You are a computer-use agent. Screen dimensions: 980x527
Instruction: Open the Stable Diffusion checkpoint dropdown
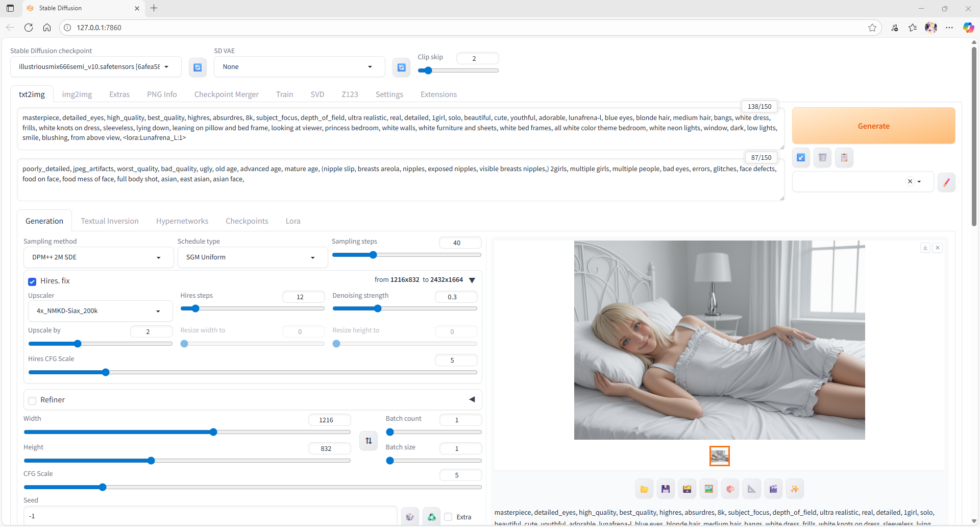96,67
